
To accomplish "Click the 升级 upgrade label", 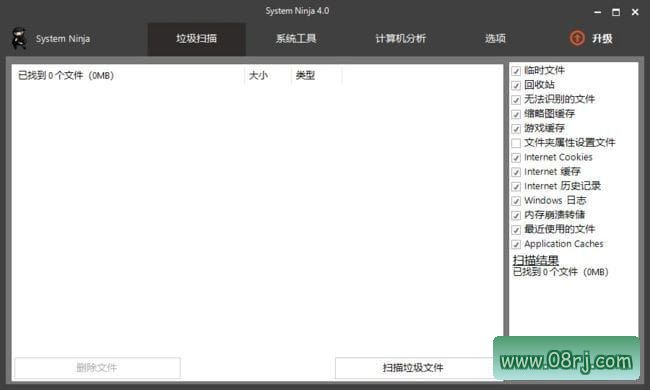I will [602, 39].
